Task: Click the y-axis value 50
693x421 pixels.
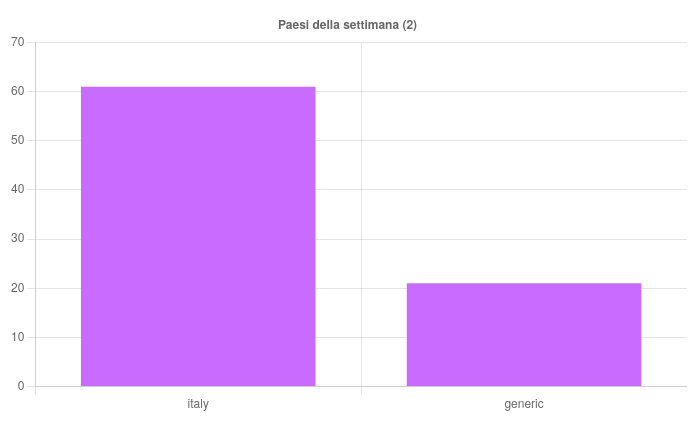Action: [17, 140]
